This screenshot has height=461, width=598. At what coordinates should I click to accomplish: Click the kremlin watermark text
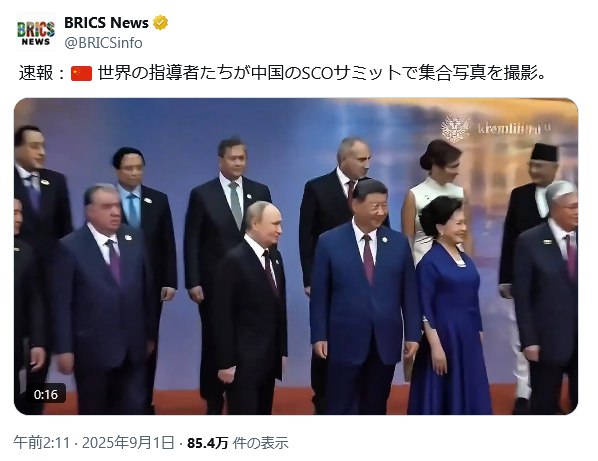(514, 129)
